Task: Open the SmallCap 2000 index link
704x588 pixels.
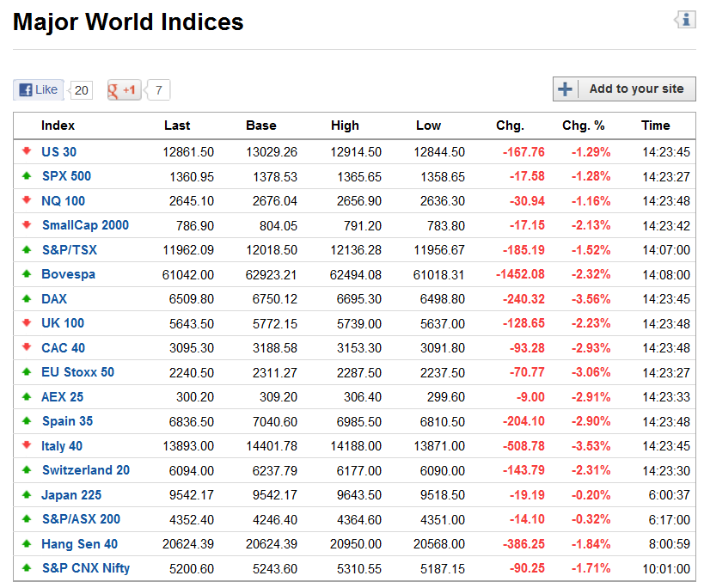Action: [x=85, y=225]
